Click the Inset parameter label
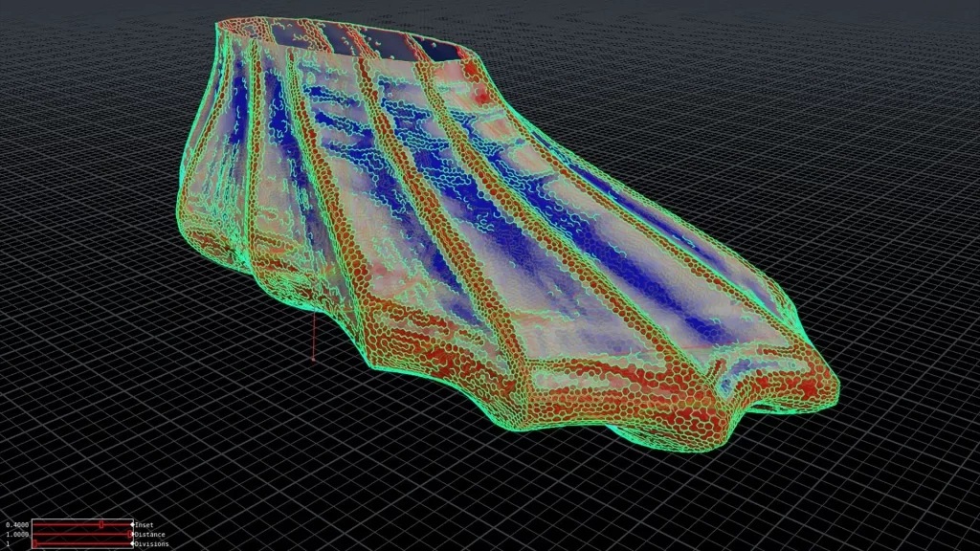 pyautogui.click(x=144, y=524)
